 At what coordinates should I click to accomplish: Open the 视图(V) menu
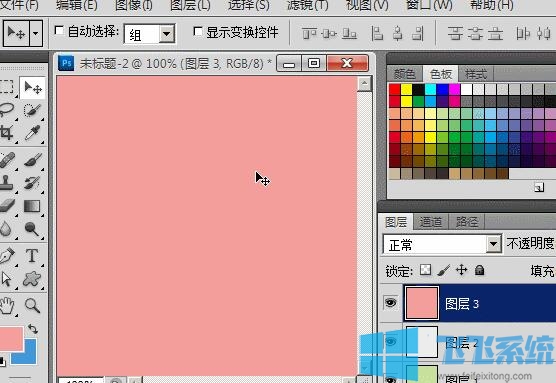pos(367,5)
